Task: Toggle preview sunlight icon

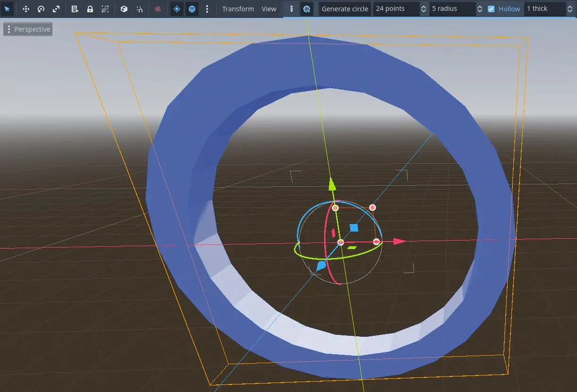Action: pos(177,9)
